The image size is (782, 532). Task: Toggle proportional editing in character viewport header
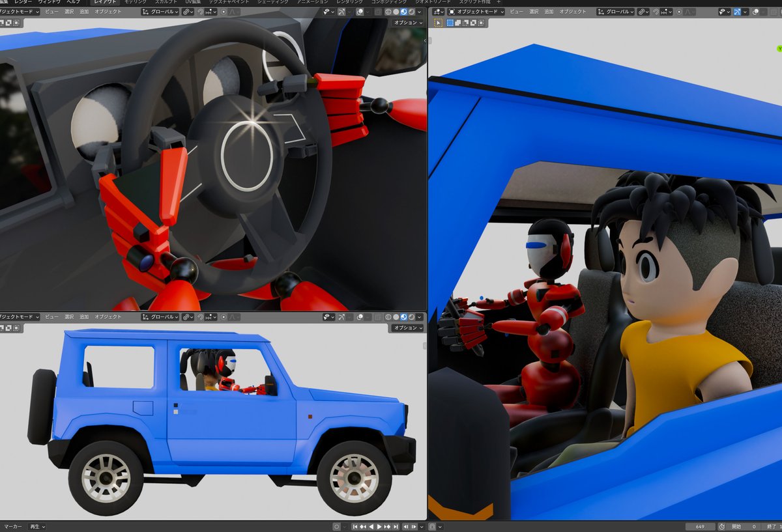(x=679, y=12)
